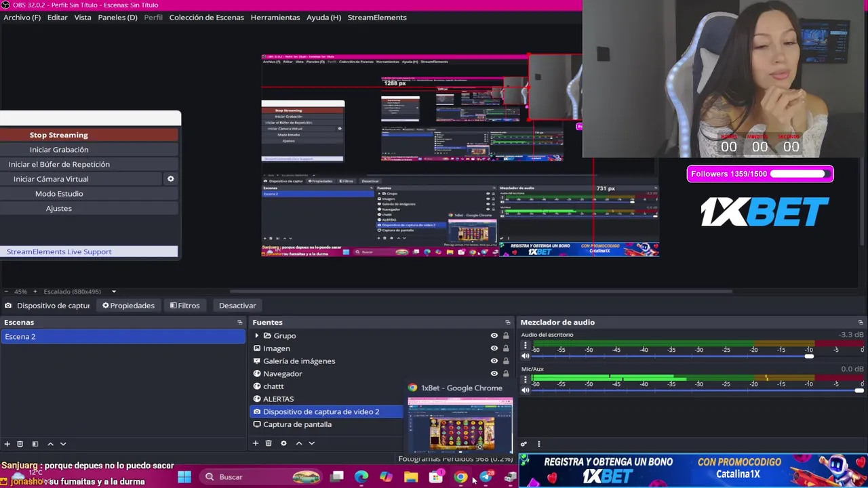Viewport: 868px width, 488px height.
Task: Zoom out preview with minus button
Action: pos(7,291)
